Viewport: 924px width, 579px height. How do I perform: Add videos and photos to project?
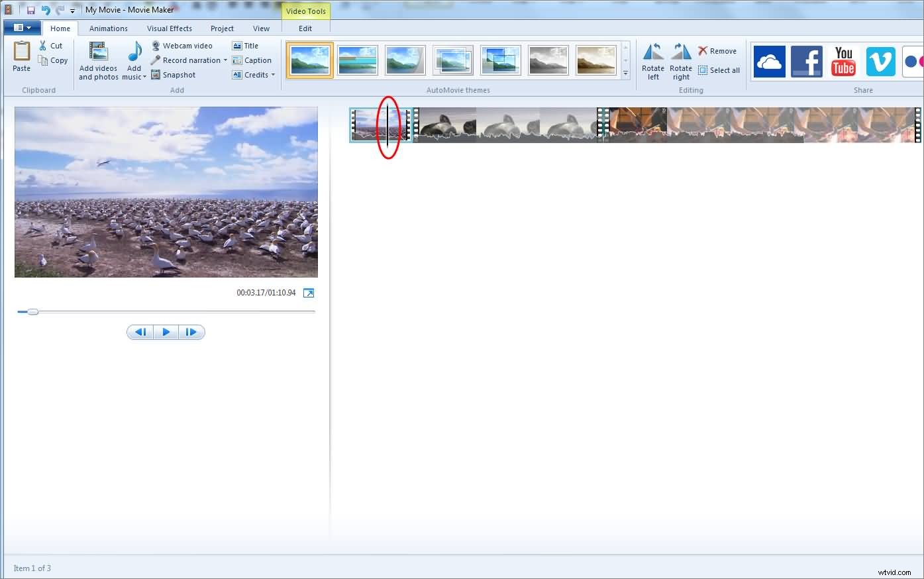pos(97,60)
